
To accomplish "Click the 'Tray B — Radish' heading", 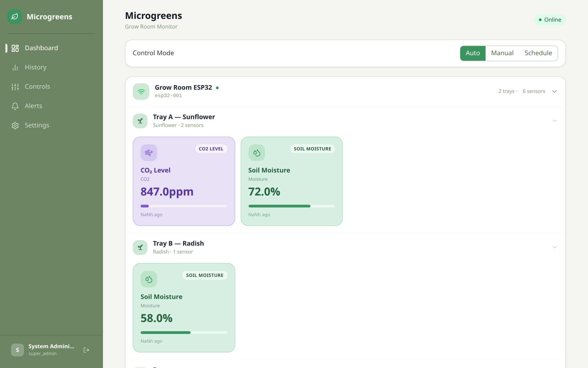I will click(x=178, y=244).
